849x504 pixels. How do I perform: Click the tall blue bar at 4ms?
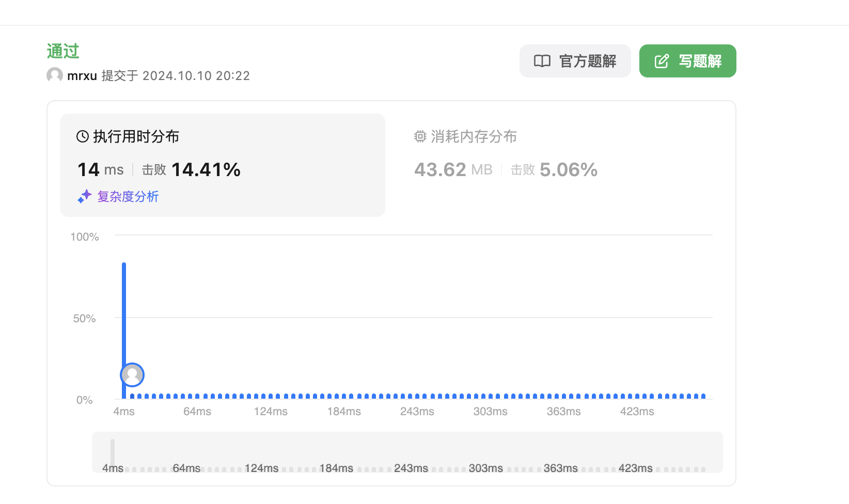click(124, 330)
